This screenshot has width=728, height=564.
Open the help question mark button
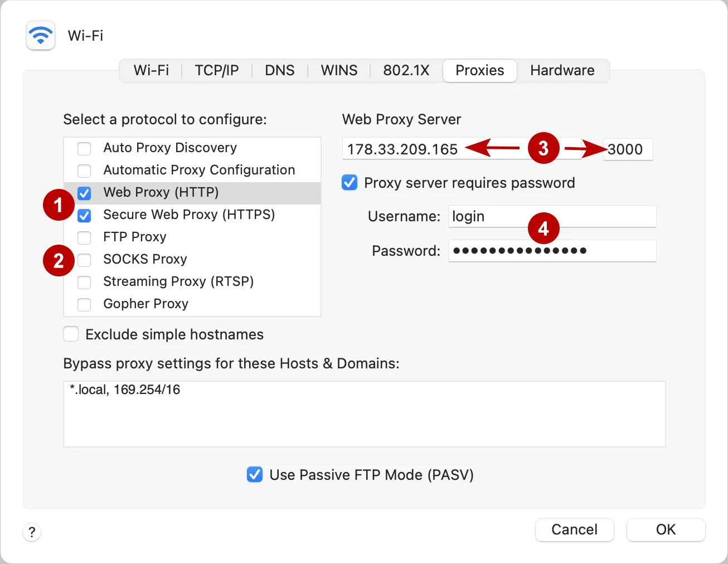32,532
